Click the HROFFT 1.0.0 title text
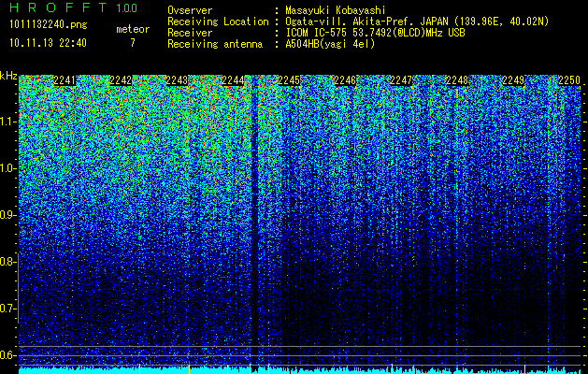Viewport: 588px width, 374px height. (74, 7)
